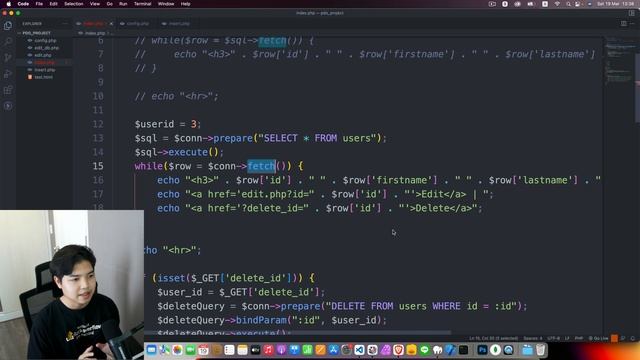Open config.php in the Explorer

click(x=45, y=40)
